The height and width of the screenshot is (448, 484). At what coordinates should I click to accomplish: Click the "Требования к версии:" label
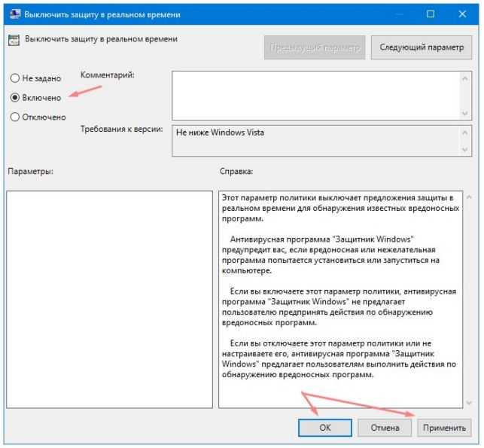[x=122, y=129]
